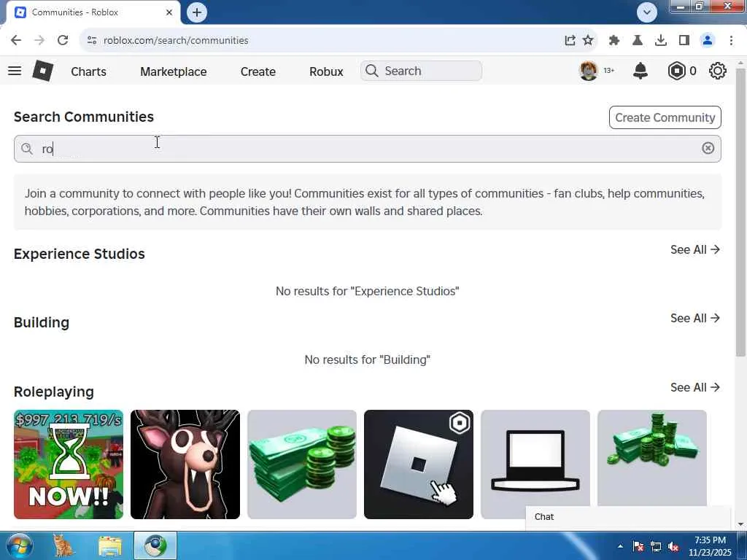Show hidden system tray icons
Screen dimensions: 747x560
[620, 546]
